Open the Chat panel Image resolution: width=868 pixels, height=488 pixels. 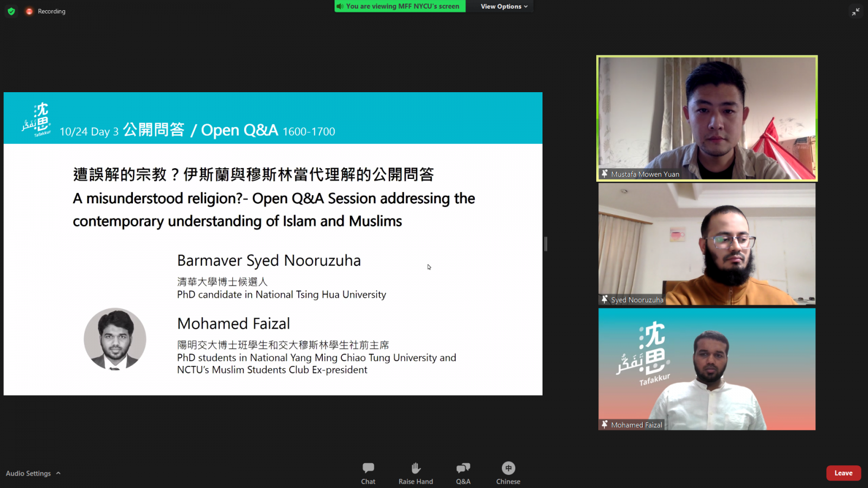click(368, 473)
